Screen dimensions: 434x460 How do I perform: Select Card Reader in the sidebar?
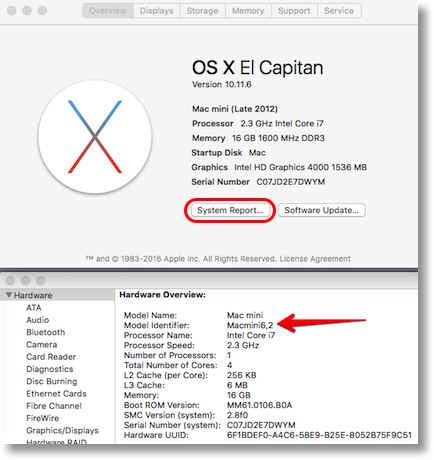(x=51, y=357)
